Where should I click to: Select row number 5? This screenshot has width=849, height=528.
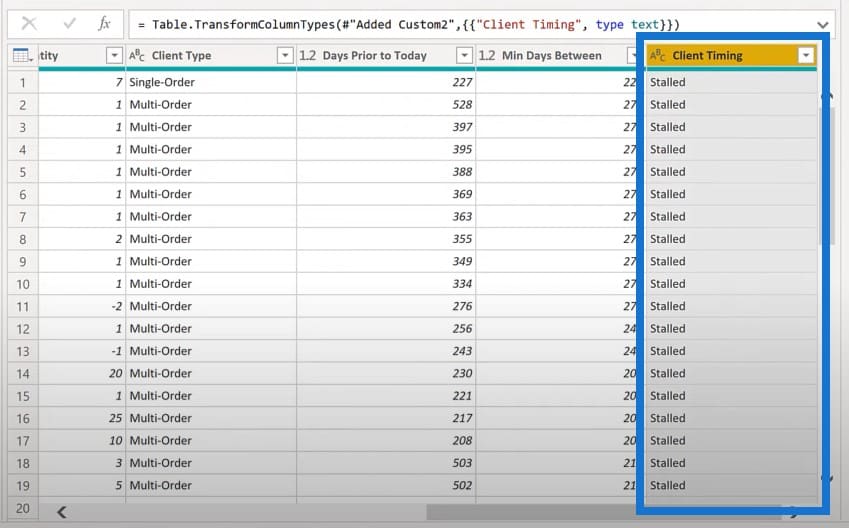[23, 172]
